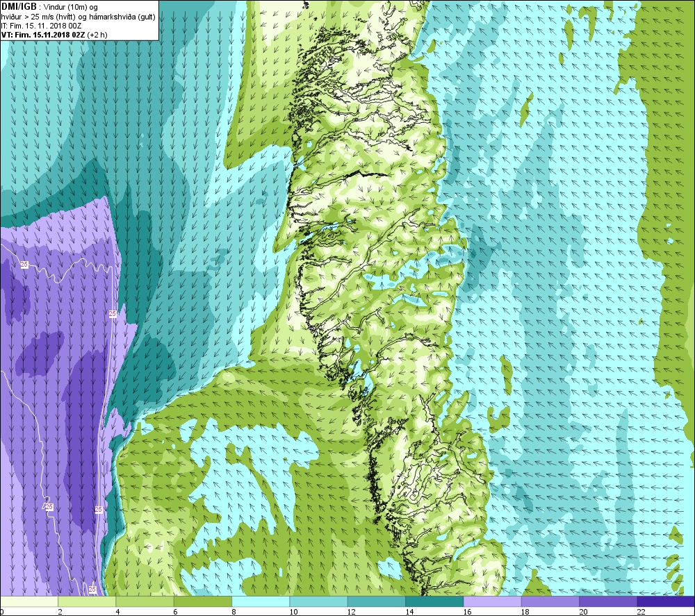Screen dimensions: 695x616
Task: Click the legend scale value '4'
Action: (117, 612)
